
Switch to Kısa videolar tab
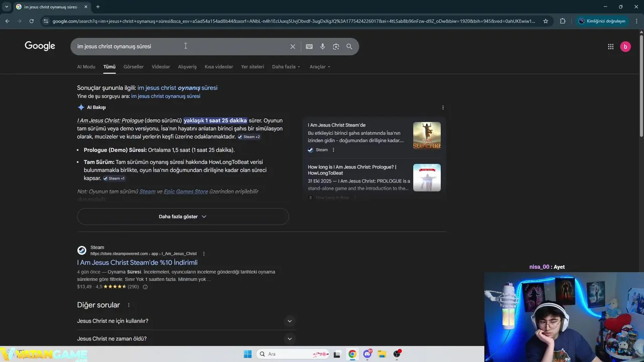click(x=219, y=67)
